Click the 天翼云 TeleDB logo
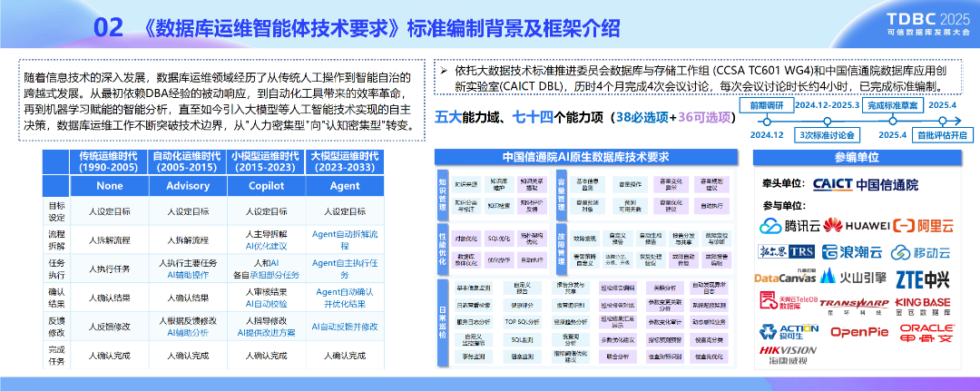The image size is (980, 391). (x=789, y=302)
